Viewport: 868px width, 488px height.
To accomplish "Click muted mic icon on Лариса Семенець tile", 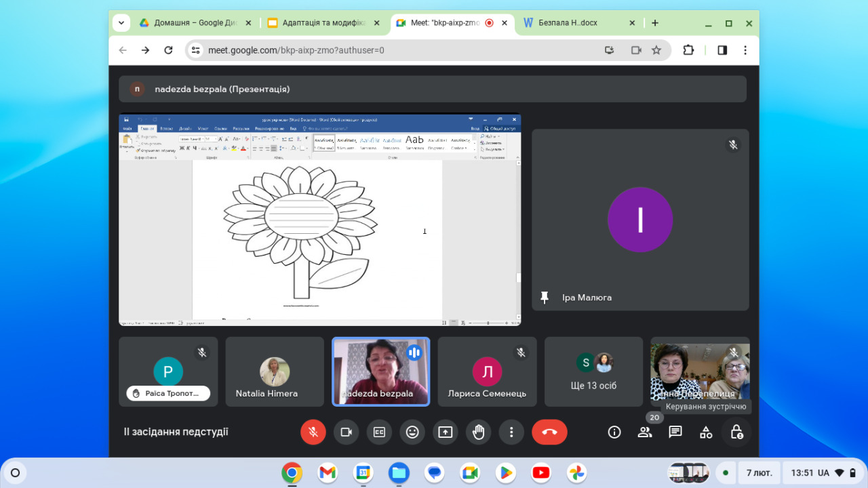I will point(521,352).
